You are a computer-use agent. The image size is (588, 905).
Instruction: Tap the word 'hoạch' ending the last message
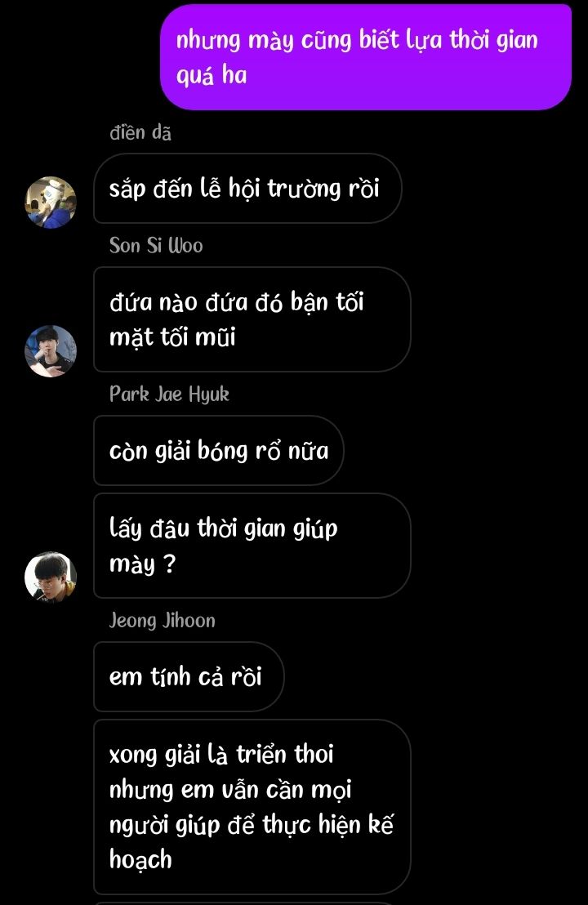coord(140,859)
